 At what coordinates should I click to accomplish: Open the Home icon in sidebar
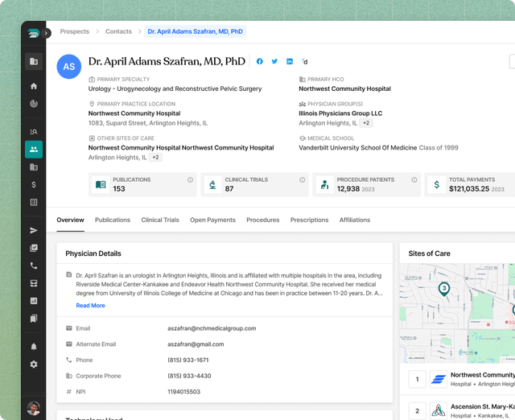34,86
